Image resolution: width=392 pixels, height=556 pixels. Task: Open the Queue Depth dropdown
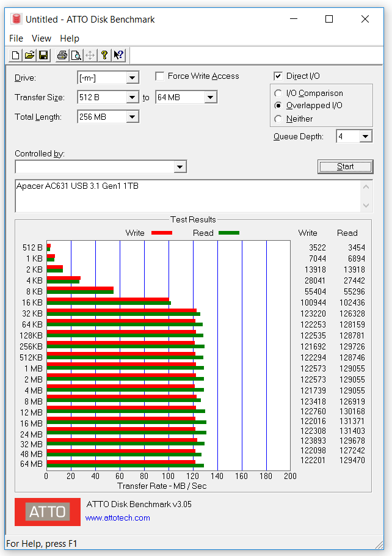[365, 136]
